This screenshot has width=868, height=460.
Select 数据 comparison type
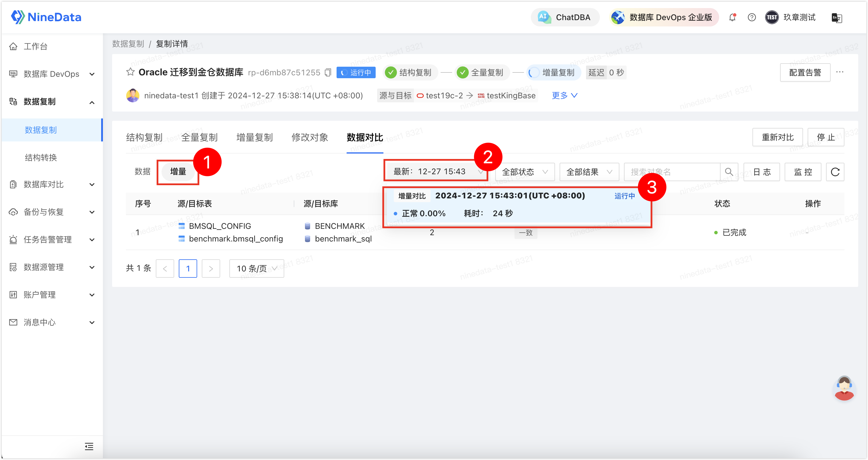click(x=143, y=172)
